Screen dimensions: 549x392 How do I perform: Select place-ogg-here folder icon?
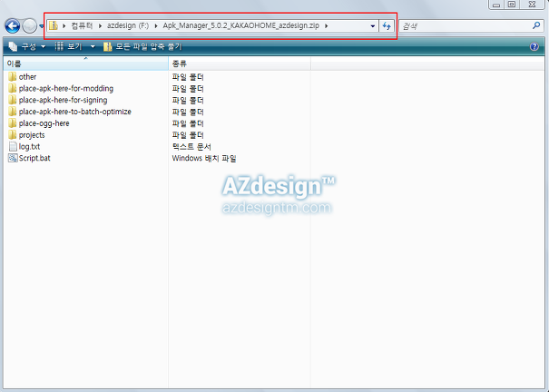[x=13, y=122]
